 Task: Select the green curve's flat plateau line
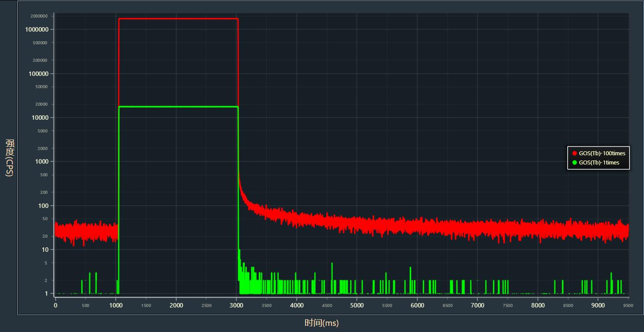click(x=178, y=107)
